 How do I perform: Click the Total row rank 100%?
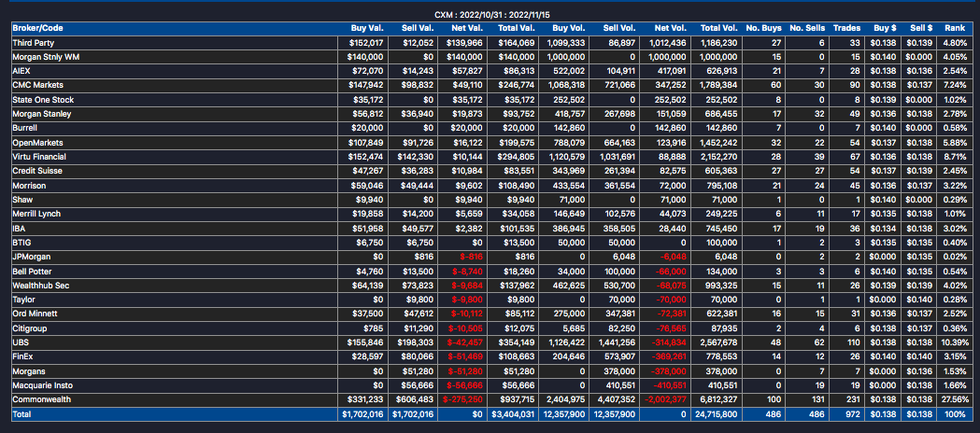pos(957,413)
